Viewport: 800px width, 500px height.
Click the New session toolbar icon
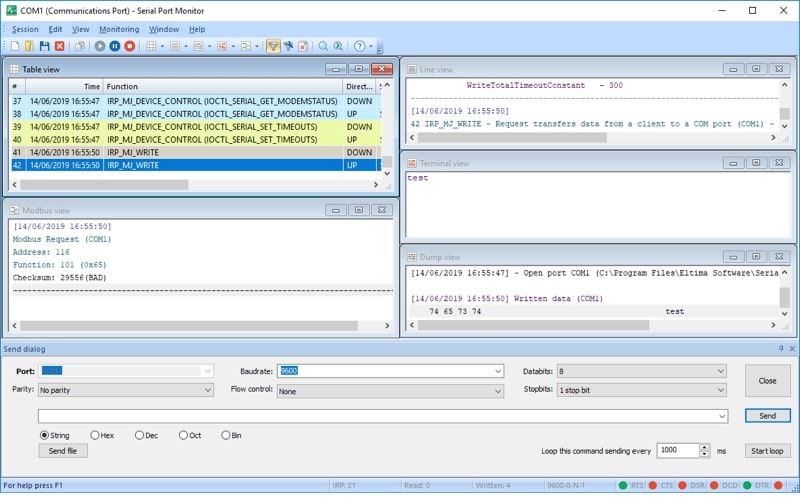coord(15,46)
